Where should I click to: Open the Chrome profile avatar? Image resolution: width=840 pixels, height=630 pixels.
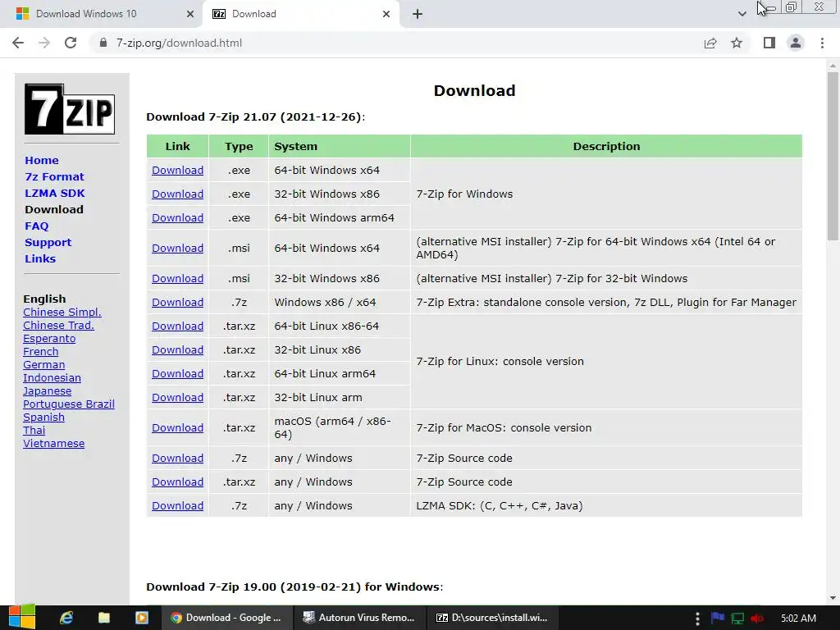click(x=796, y=43)
